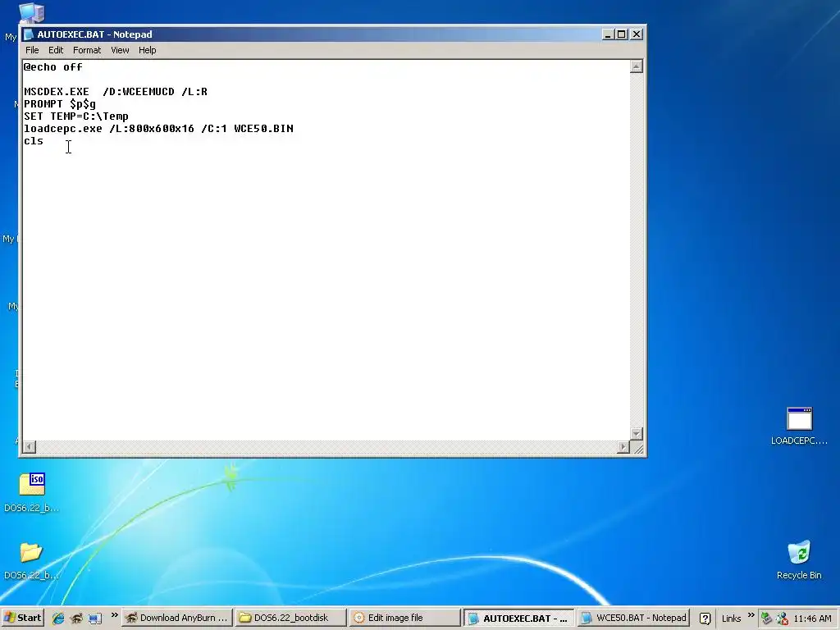
Task: Click the network connection tray icon
Action: click(782, 619)
